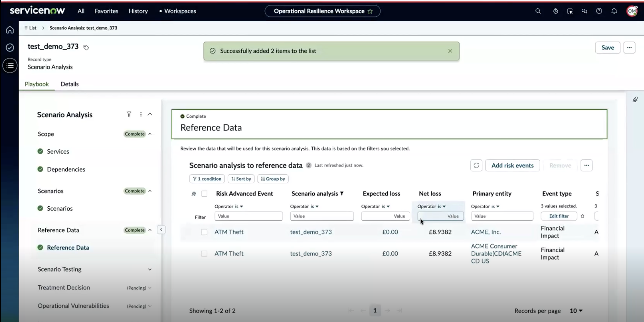Screen dimensions: 644x322
Task: Go to the Home sidebar icon
Action: 10,30
